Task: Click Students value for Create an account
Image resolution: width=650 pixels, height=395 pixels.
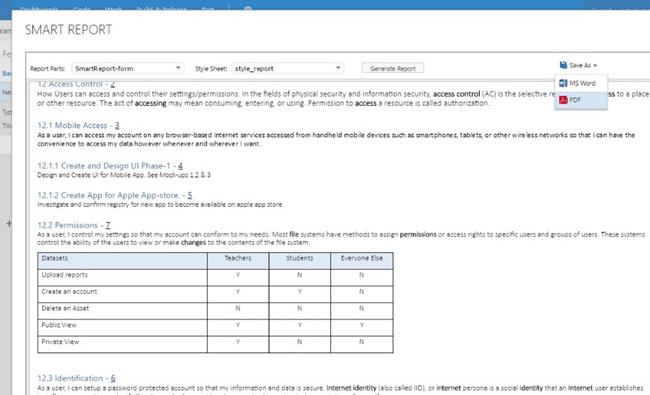Action: tap(299, 292)
